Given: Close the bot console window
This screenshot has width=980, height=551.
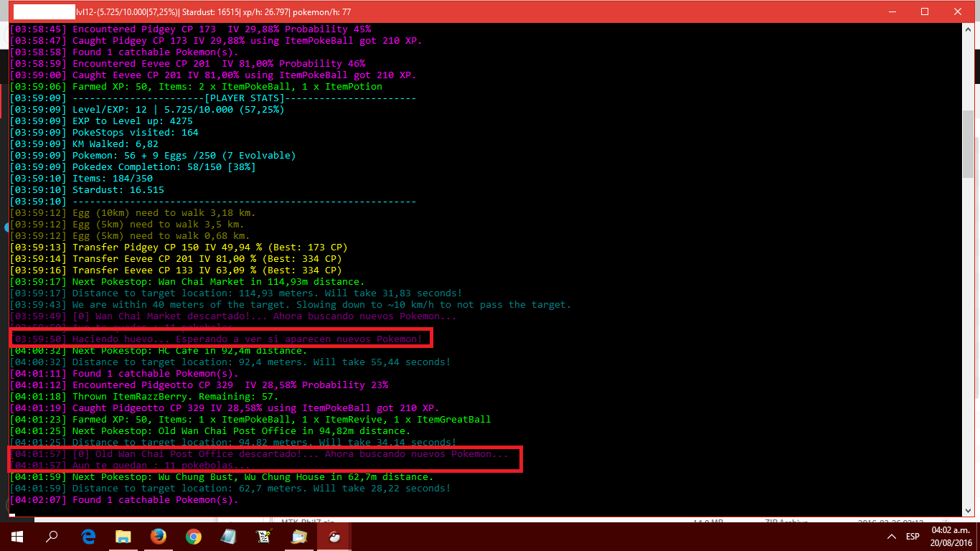Looking at the screenshot, I should point(958,12).
